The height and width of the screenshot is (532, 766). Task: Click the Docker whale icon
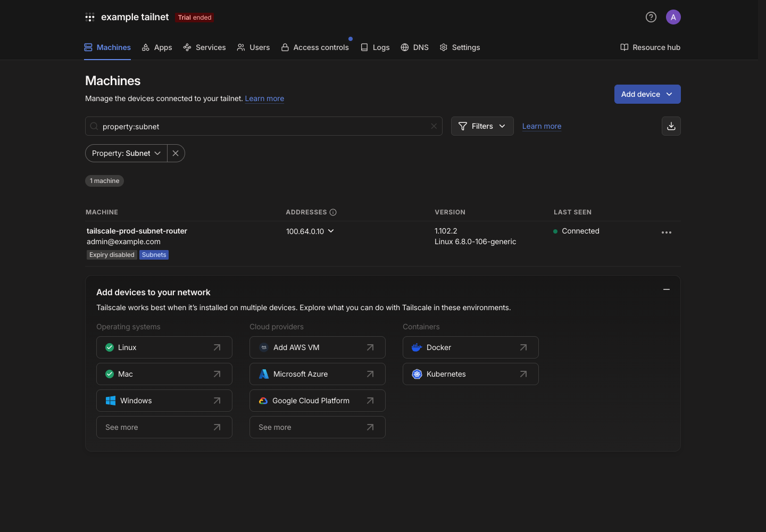point(417,347)
